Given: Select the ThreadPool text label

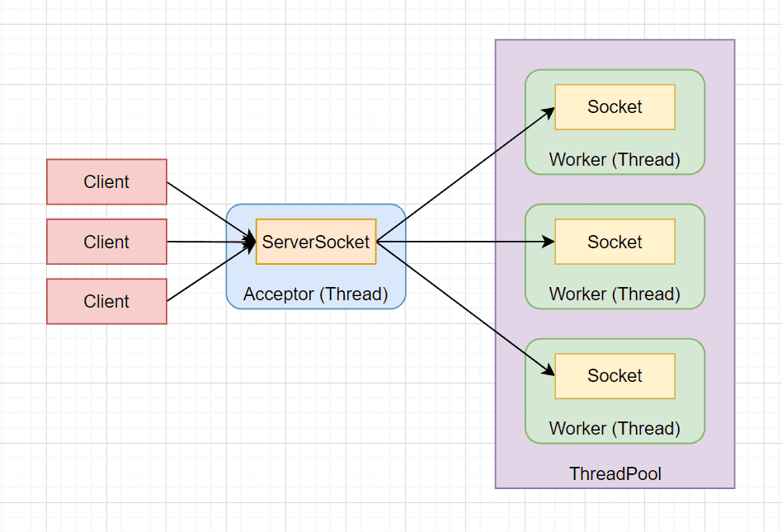Looking at the screenshot, I should point(615,474).
